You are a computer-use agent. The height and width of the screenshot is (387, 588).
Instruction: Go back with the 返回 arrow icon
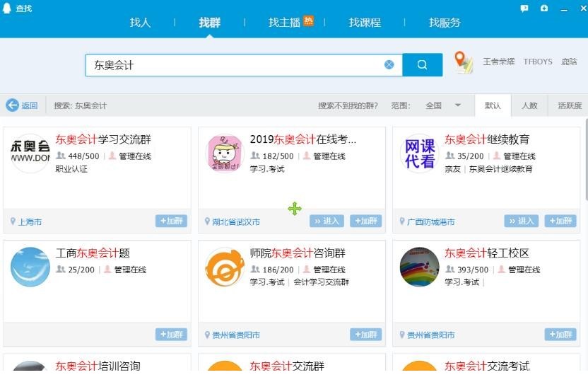[x=13, y=105]
